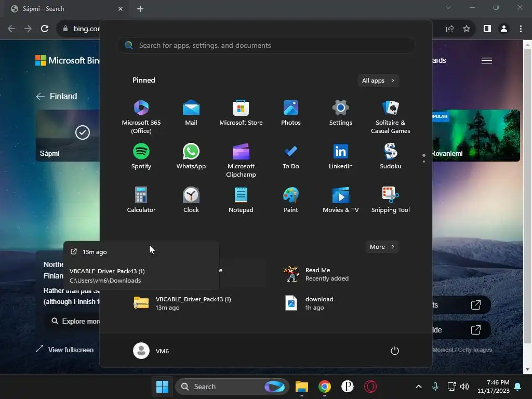Launch LinkedIn app
Screen dimensions: 532x399
point(341,156)
